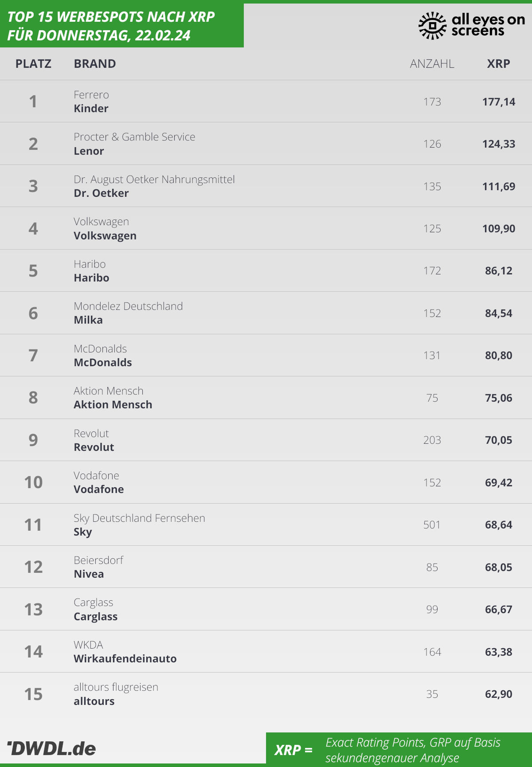
Task: Click the ANZAHL column header
Action: [432, 64]
